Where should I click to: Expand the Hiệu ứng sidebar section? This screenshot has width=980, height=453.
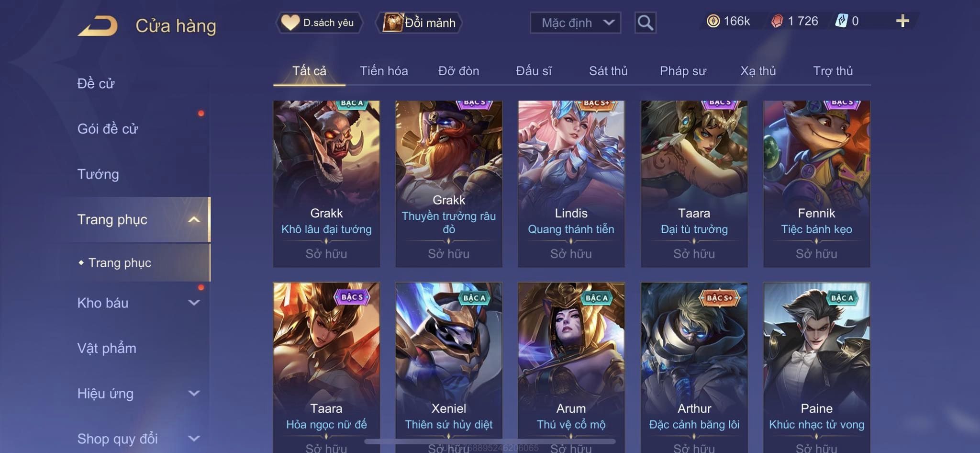194,393
